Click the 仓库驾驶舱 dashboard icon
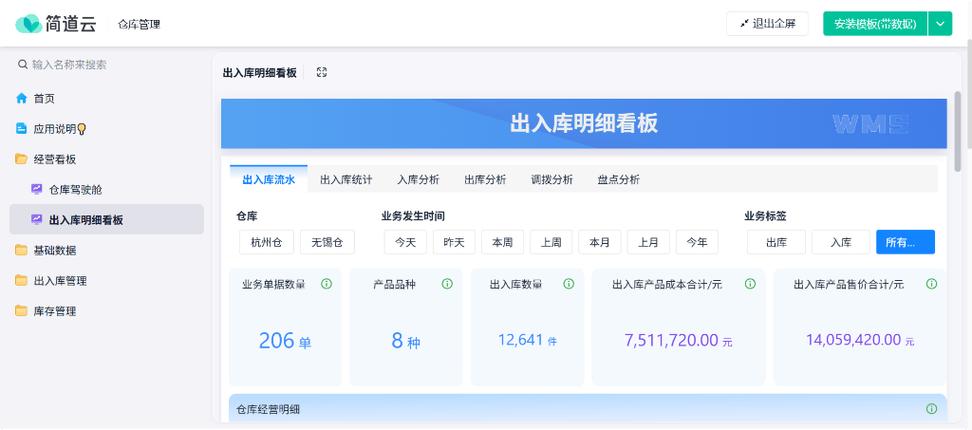Screen dimensions: 972x430 point(37,190)
